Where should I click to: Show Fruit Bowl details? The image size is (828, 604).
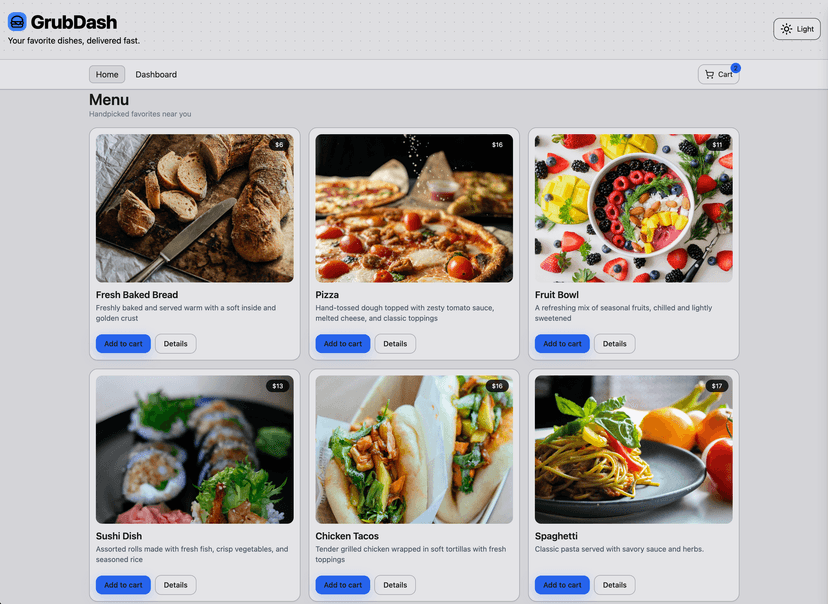tap(614, 343)
